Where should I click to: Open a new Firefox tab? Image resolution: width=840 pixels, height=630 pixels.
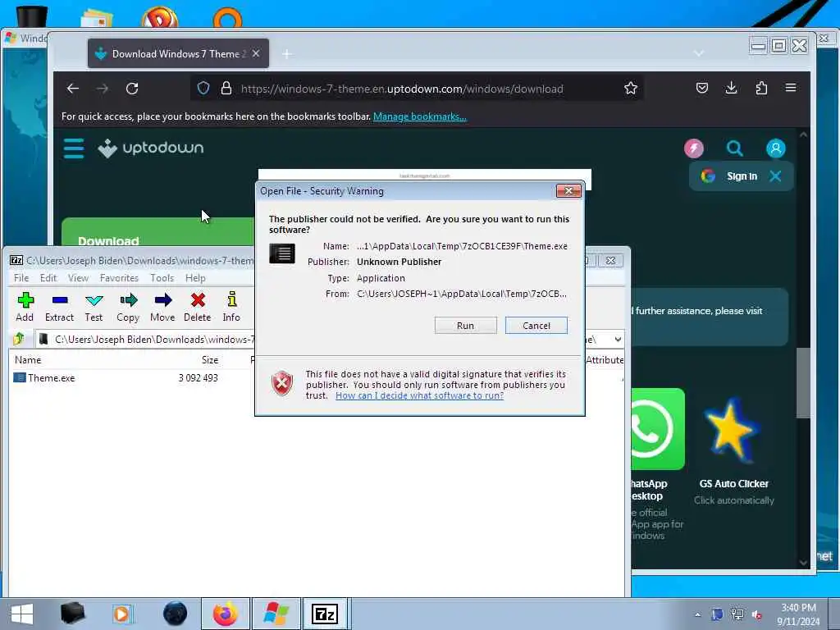(287, 54)
